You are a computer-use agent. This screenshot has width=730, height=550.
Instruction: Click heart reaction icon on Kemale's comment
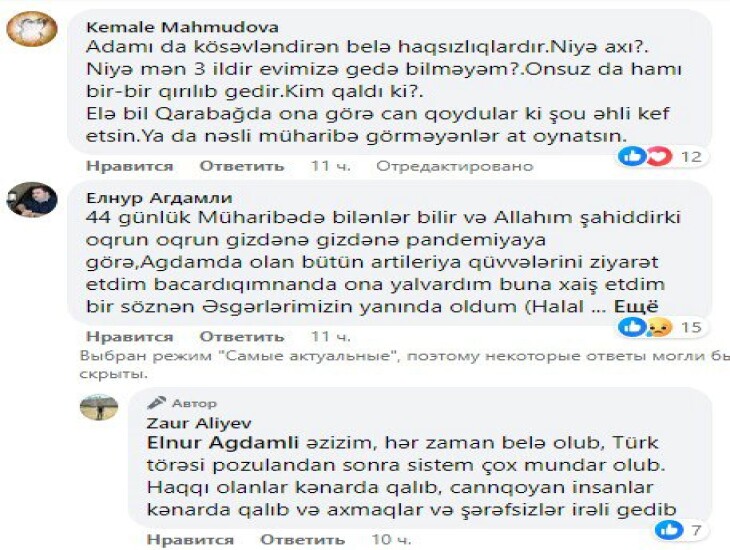point(659,156)
